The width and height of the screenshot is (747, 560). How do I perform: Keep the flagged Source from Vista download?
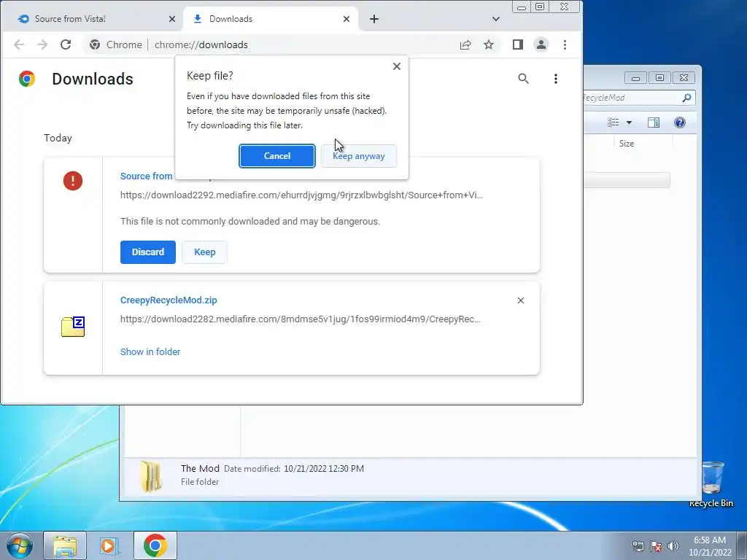click(204, 252)
